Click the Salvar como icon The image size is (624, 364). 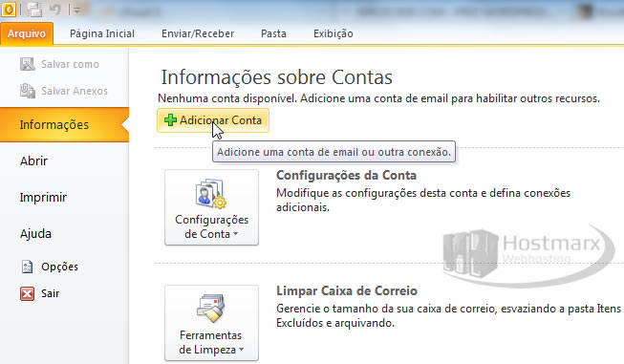pos(28,64)
